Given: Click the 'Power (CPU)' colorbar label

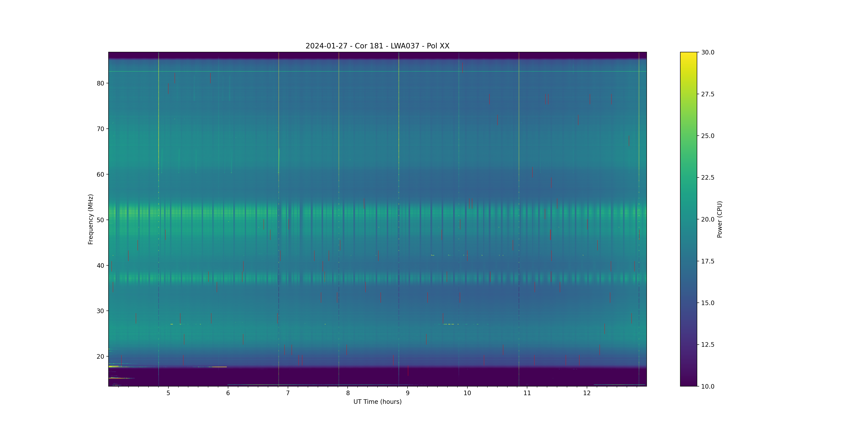Looking at the screenshot, I should point(719,219).
